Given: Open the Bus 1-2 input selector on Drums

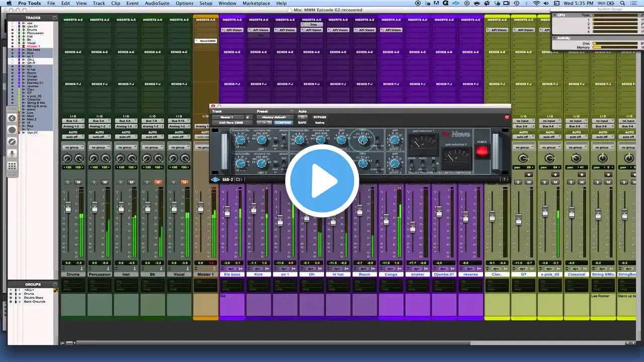Looking at the screenshot, I should click(x=73, y=121).
